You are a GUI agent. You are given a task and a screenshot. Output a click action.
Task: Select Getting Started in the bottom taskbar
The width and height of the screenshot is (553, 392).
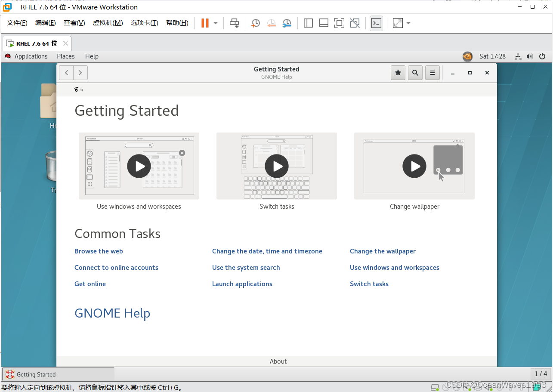coord(59,374)
